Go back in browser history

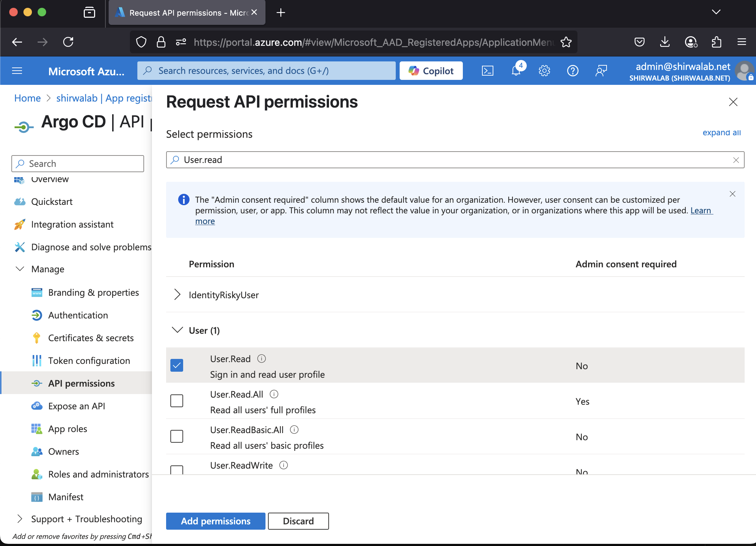(x=17, y=42)
